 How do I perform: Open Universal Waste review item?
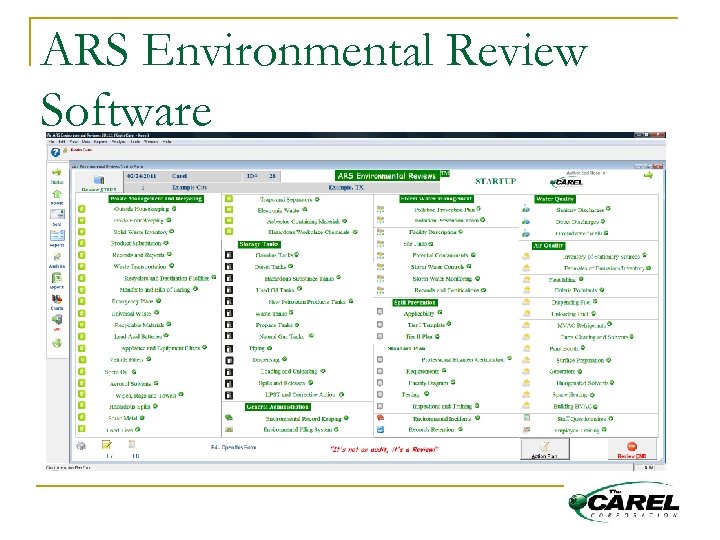coord(131,314)
